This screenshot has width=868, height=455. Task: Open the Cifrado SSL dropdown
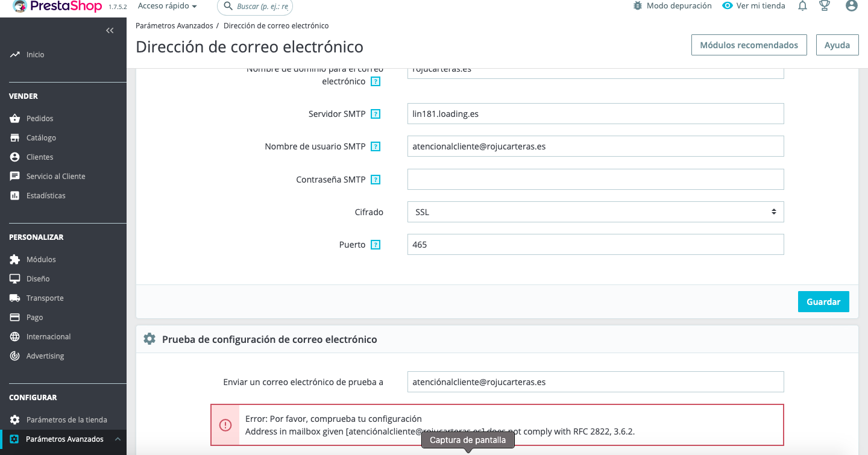tap(595, 212)
